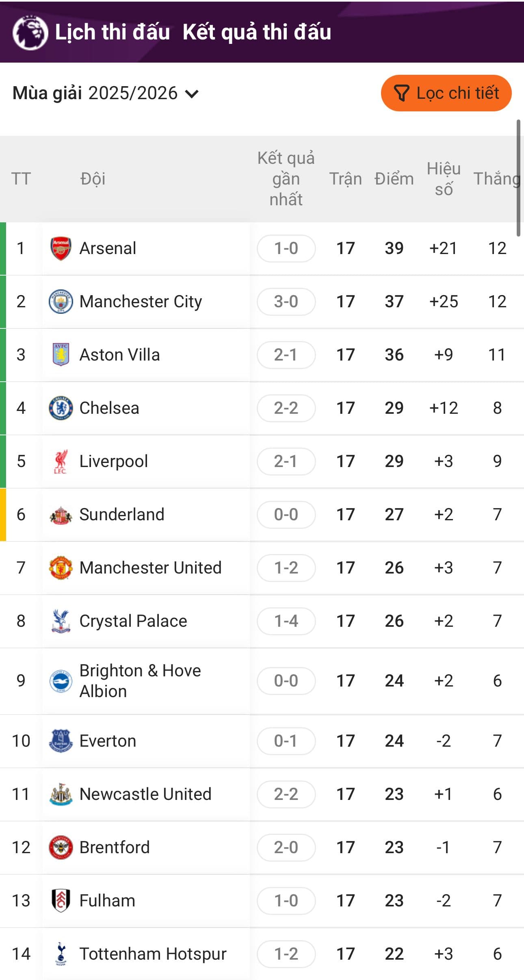
Task: Click the Manchester United club crest
Action: (x=61, y=568)
